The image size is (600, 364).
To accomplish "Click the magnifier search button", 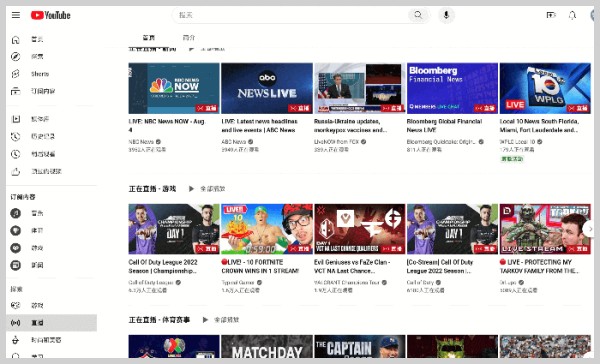I will click(x=418, y=15).
